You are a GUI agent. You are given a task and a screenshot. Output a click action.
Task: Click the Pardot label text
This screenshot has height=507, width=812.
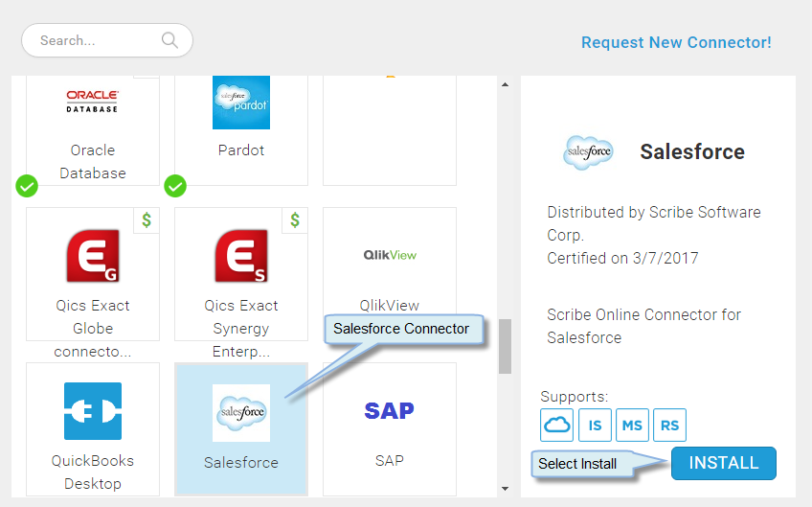(241, 150)
